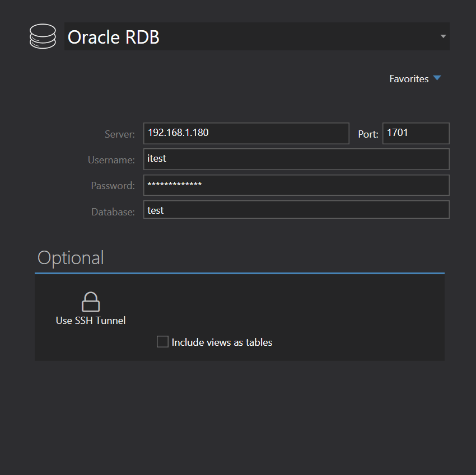
Task: Click the Server: field label
Action: tap(119, 134)
